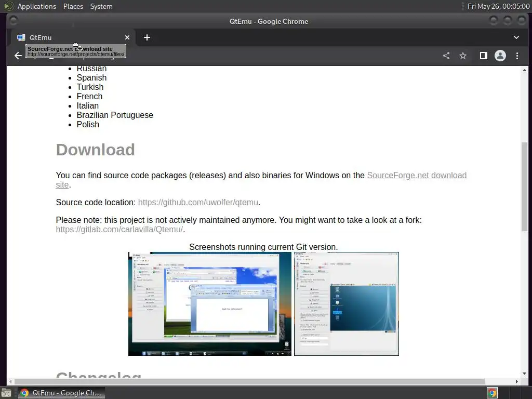Screen dimensions: 532x399
Task: Click the scroll up arrow
Action: [525, 71]
